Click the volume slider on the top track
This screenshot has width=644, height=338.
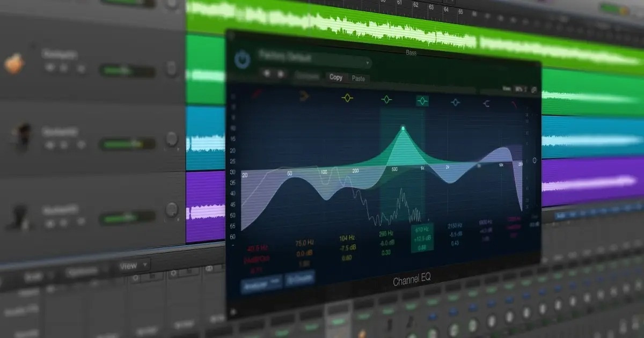[x=127, y=70]
